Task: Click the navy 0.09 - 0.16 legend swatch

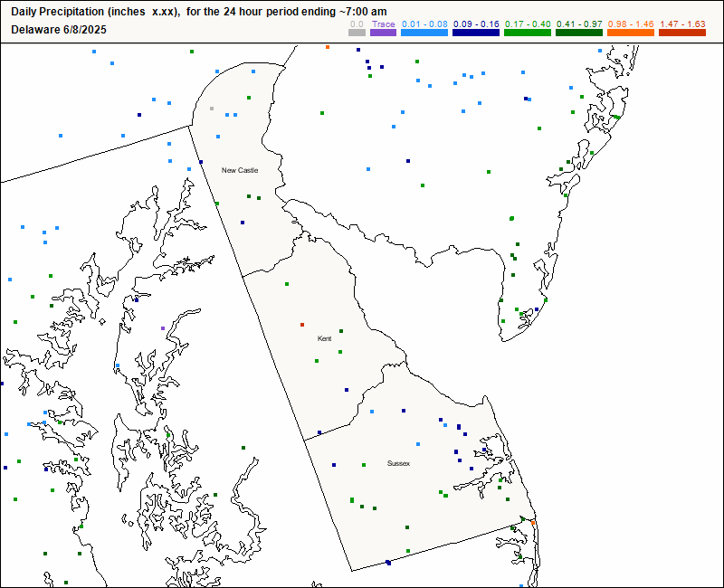Action: (476, 33)
